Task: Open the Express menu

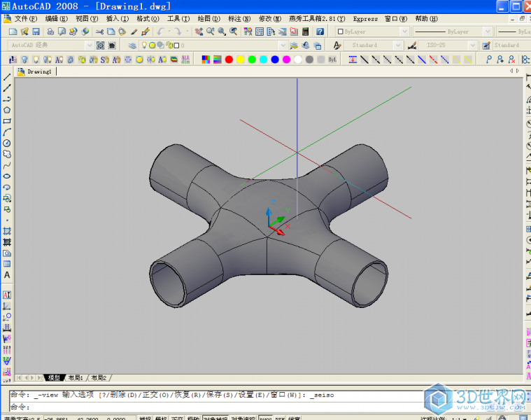Action: click(365, 19)
